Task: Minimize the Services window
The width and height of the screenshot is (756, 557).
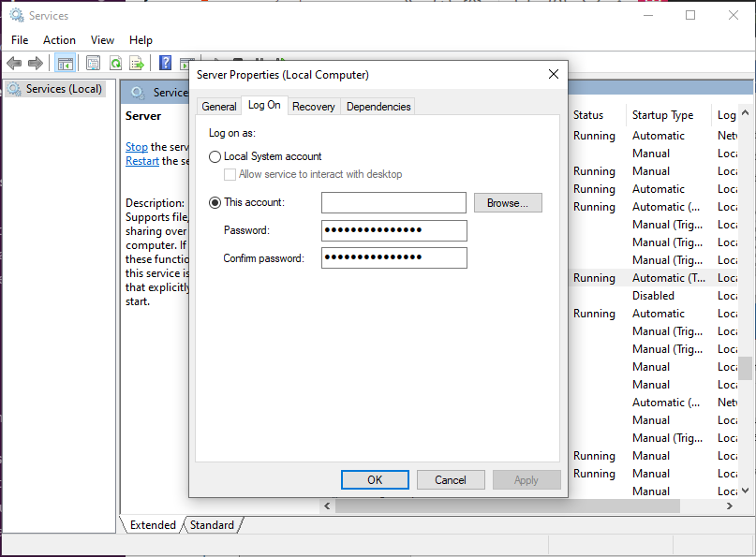Action: click(x=648, y=15)
